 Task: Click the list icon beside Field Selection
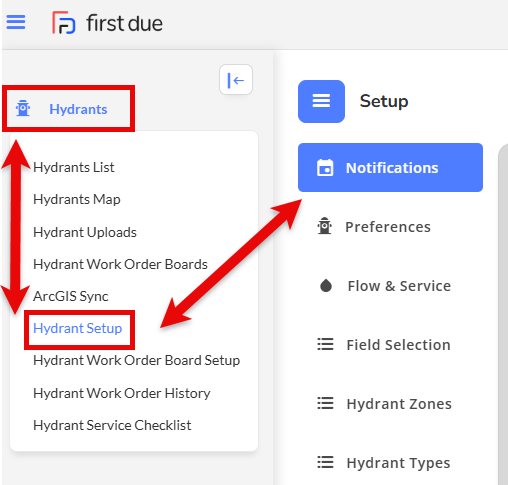325,344
